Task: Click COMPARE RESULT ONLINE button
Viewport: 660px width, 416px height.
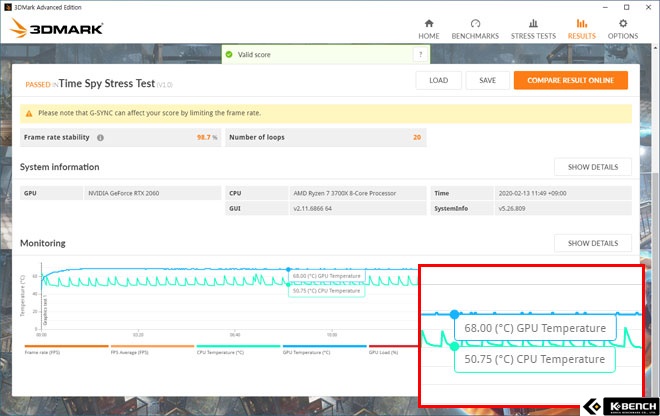Action: pyautogui.click(x=570, y=80)
